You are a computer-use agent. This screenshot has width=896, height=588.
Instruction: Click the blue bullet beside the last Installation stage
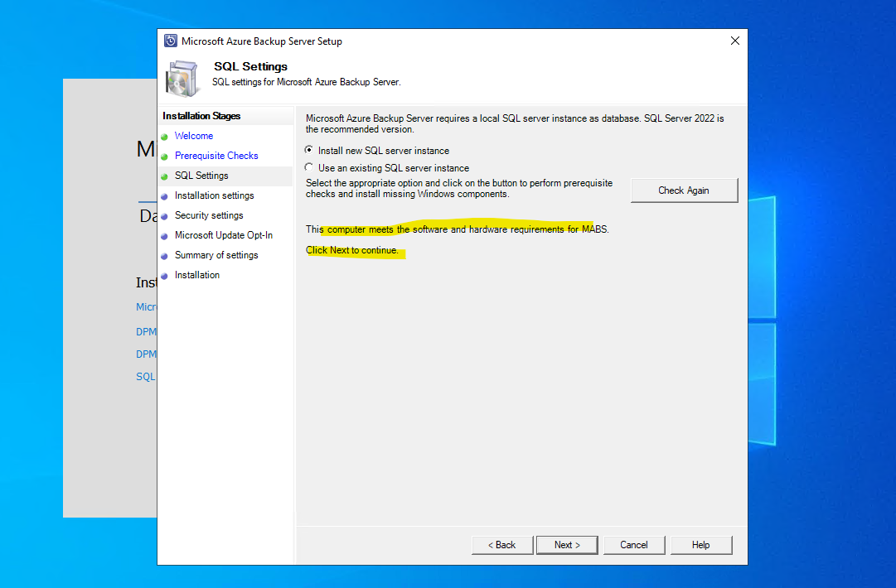(x=165, y=276)
